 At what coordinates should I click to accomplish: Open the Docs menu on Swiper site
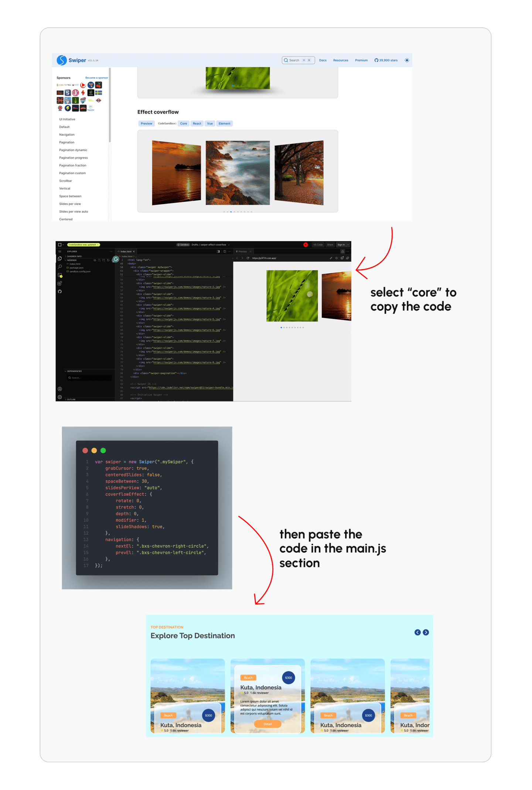pyautogui.click(x=323, y=60)
